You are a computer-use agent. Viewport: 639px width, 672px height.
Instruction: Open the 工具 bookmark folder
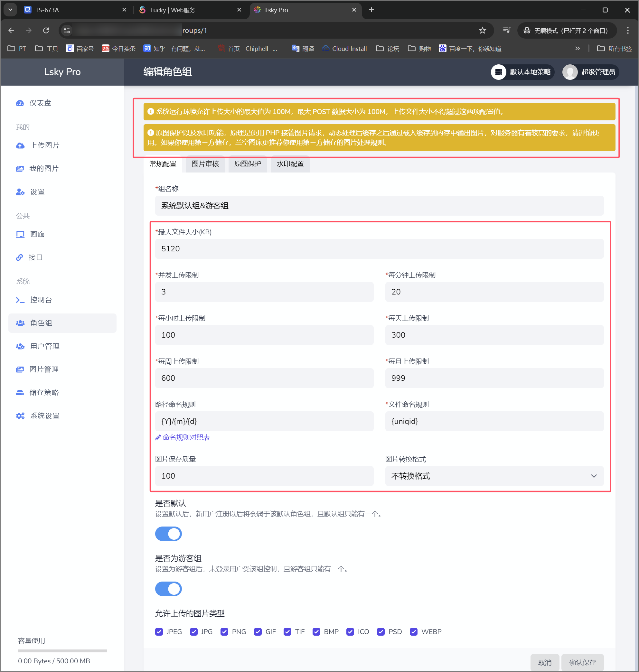point(47,49)
